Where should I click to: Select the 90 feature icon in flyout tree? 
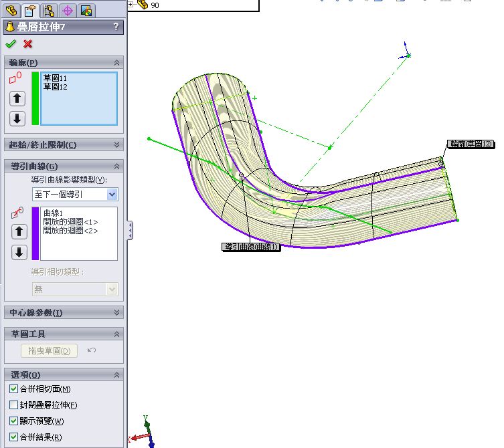point(143,5)
